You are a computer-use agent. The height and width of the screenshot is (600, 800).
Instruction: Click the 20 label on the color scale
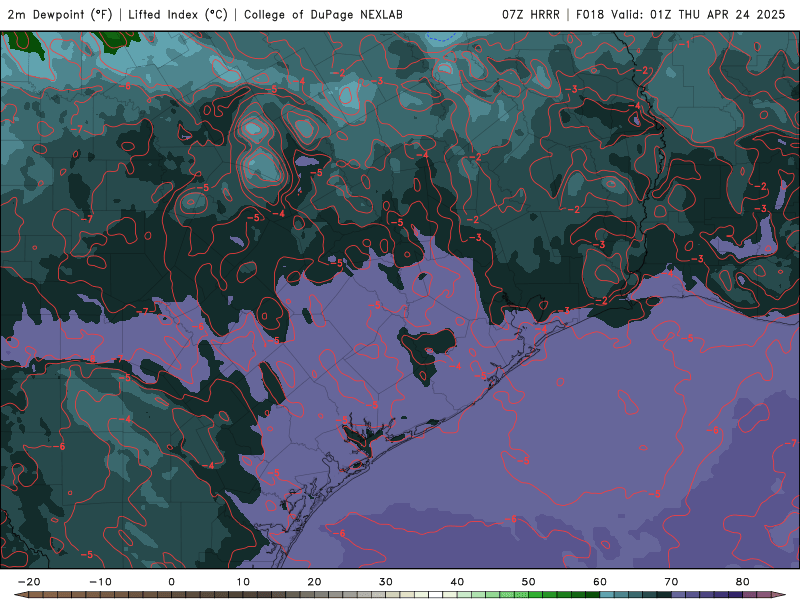coord(314,582)
